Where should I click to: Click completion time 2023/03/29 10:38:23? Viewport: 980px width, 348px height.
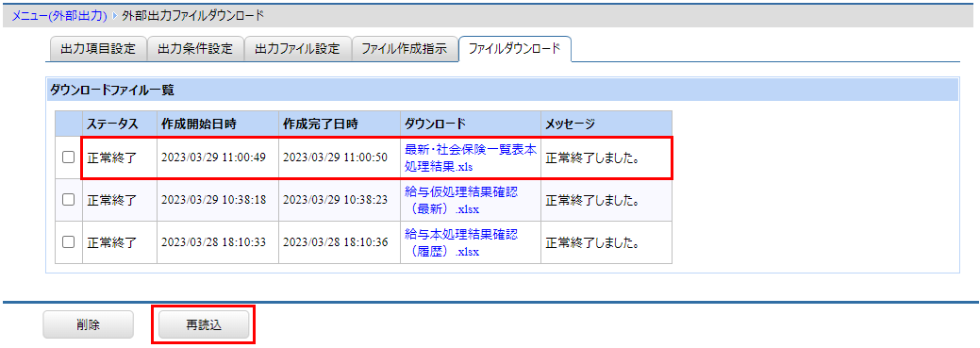click(x=335, y=201)
